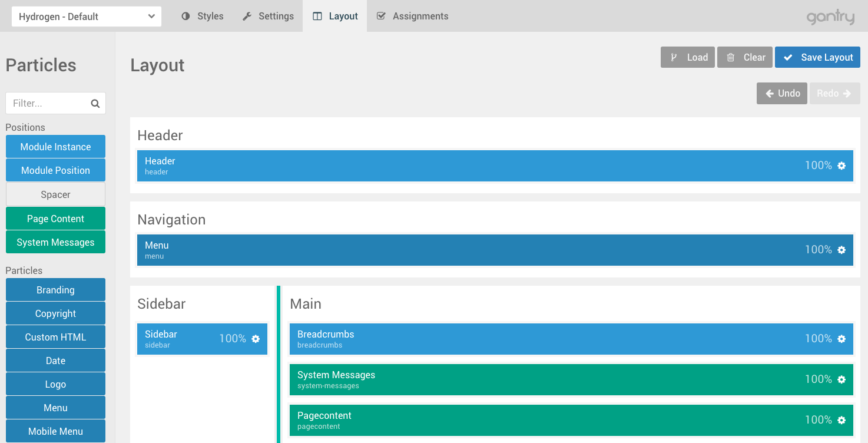Open settings gear for Menu particle
Screen dimensions: 868x443
click(842, 250)
